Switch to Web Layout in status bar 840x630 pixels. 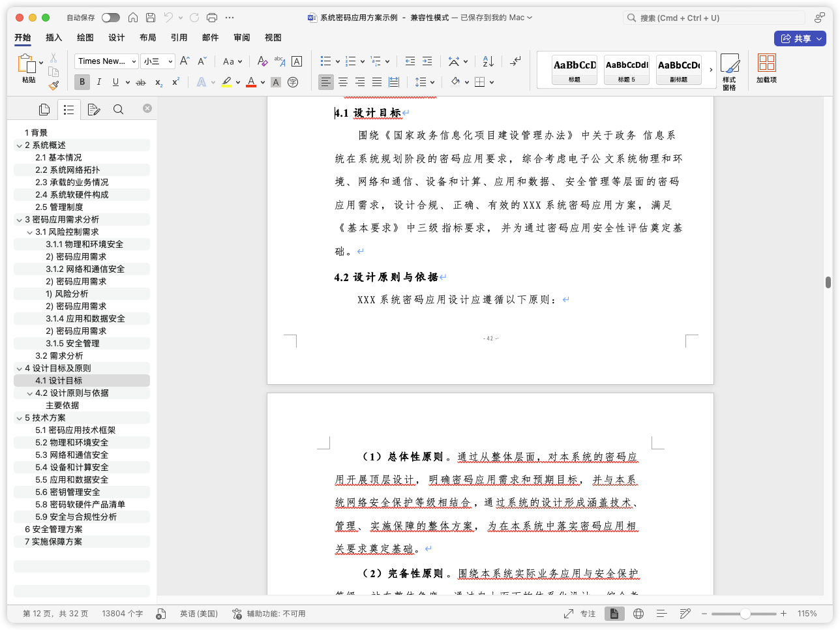tap(638, 613)
